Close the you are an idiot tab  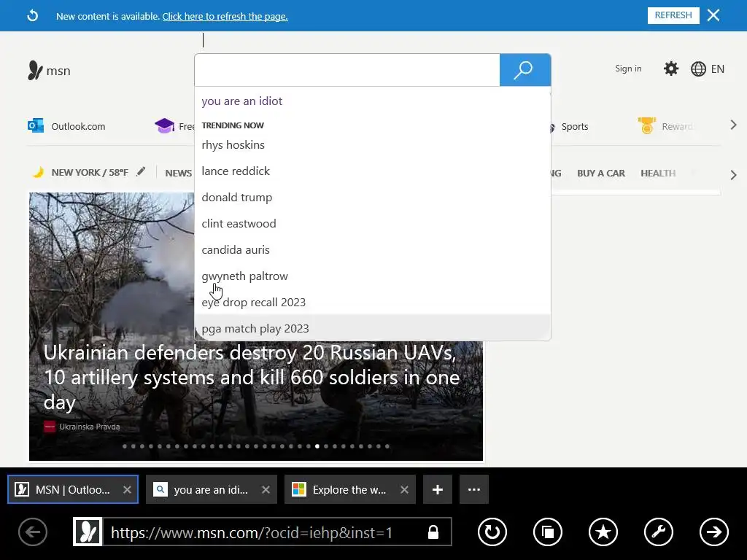(266, 489)
